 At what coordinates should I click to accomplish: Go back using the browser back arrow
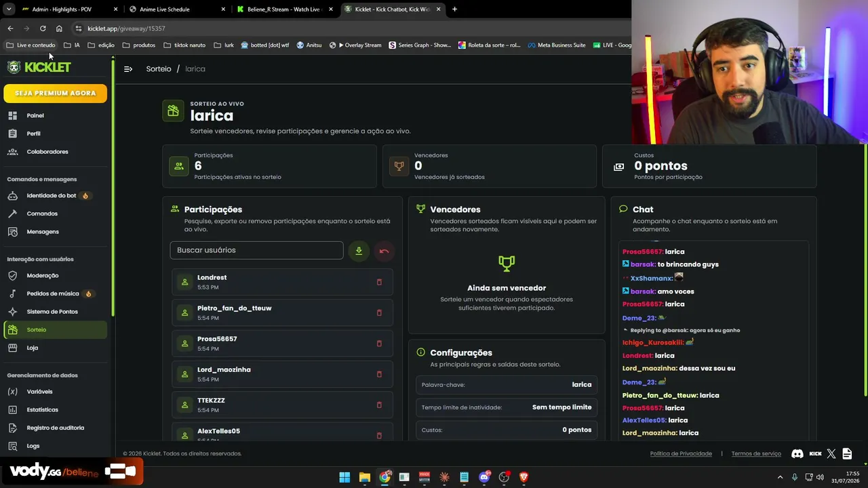pos(10,28)
